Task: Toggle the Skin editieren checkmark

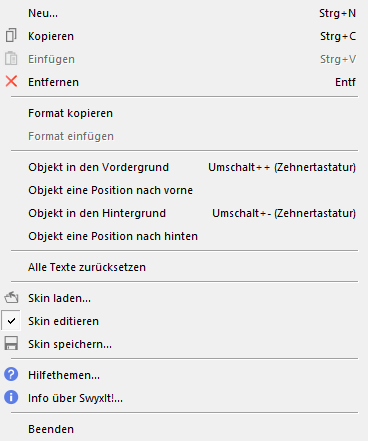Action: point(11,321)
